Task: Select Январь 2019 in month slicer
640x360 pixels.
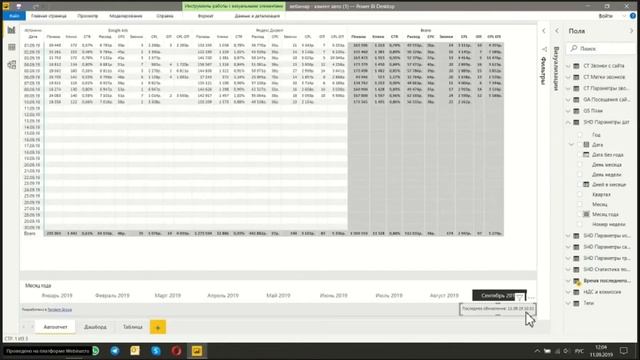Action: pyautogui.click(x=57, y=296)
